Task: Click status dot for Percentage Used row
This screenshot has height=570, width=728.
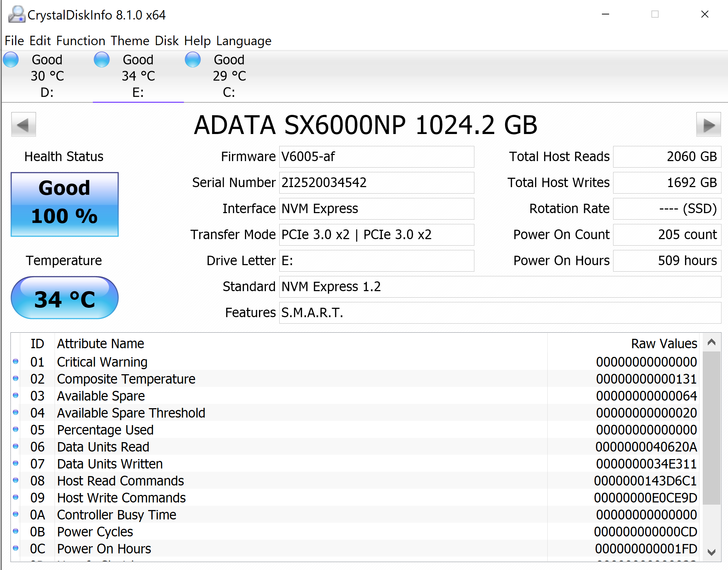Action: click(16, 429)
